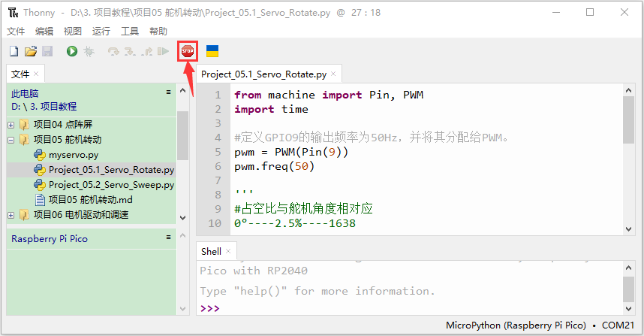Start debugging with the bug icon
The width and height of the screenshot is (644, 336).
pyautogui.click(x=89, y=51)
